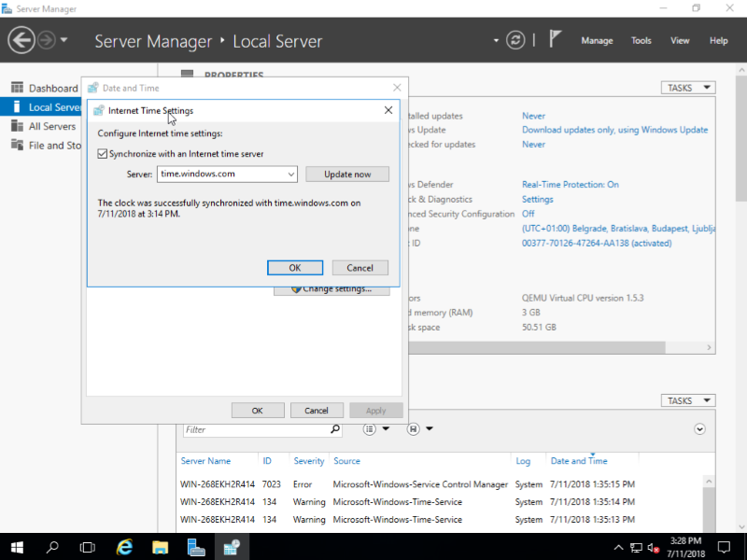This screenshot has width=747, height=560.
Task: Open the Events TASKS dropdown
Action: tap(688, 400)
